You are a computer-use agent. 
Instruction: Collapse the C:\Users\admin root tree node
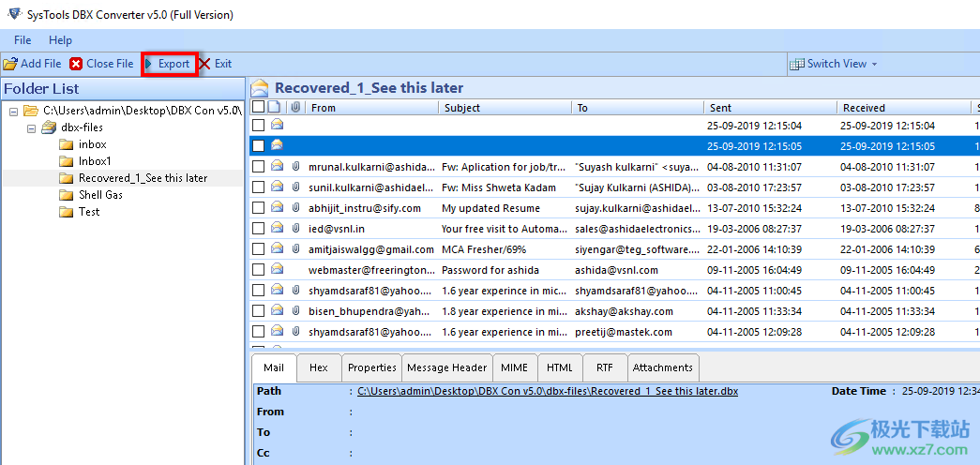point(14,112)
